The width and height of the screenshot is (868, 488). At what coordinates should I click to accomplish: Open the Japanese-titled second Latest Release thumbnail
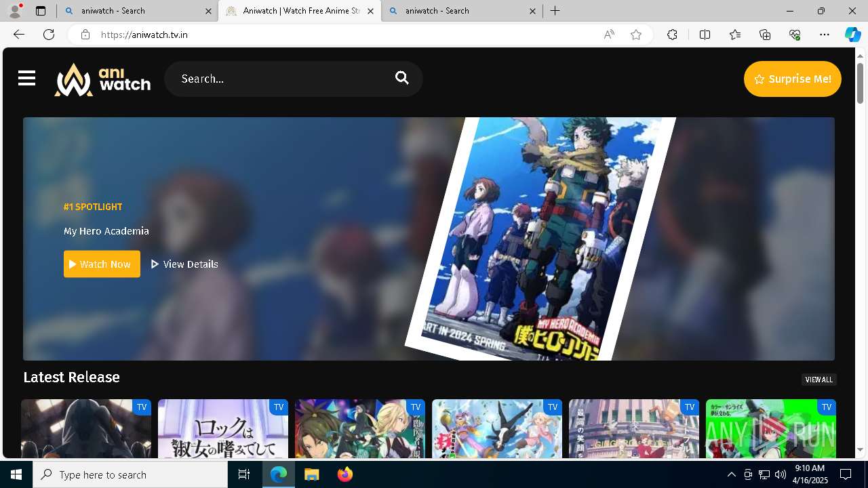coord(223,428)
